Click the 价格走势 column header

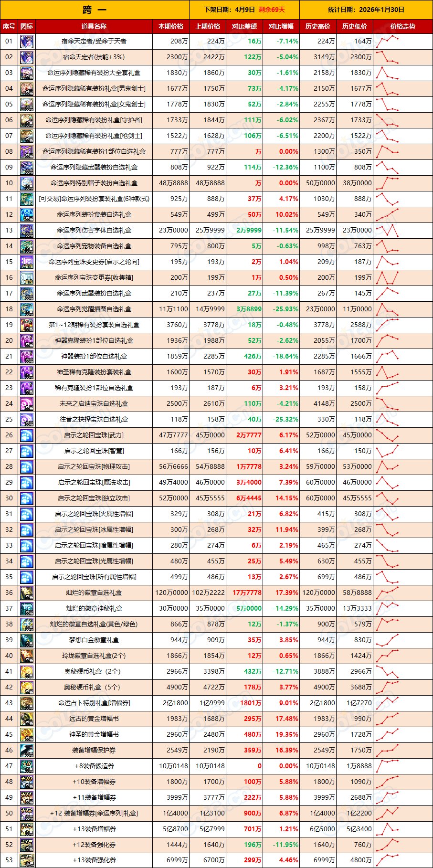(x=402, y=27)
